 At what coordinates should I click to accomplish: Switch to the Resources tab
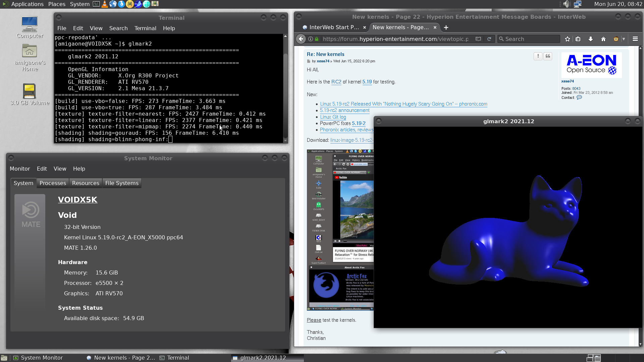[x=86, y=183]
